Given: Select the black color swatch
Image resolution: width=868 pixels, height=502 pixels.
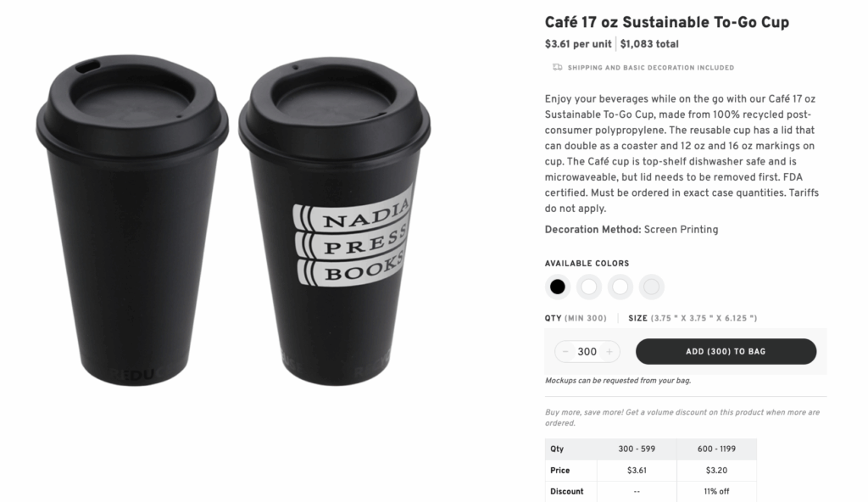Looking at the screenshot, I should [557, 287].
